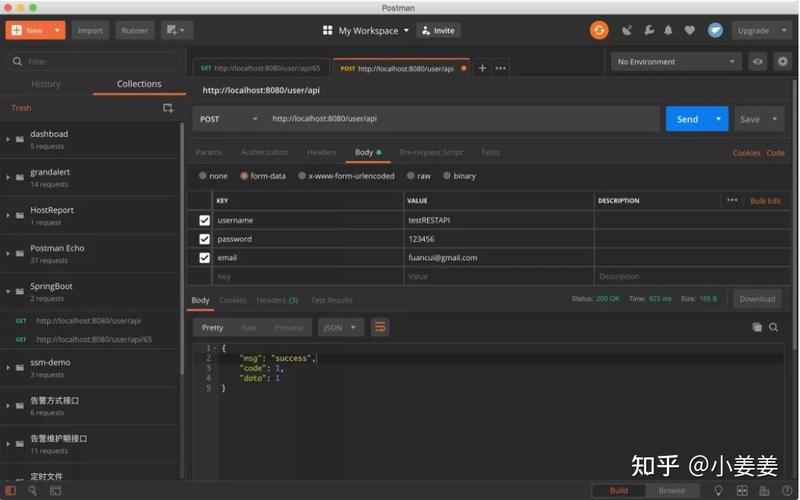Open the Cookies link

[x=746, y=153]
